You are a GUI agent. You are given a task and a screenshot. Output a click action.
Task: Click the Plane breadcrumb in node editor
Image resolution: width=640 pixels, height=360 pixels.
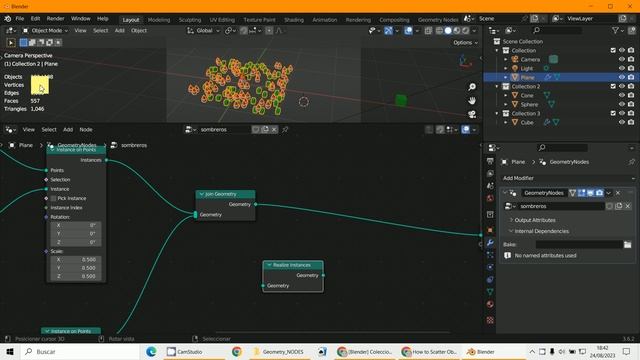[x=26, y=145]
